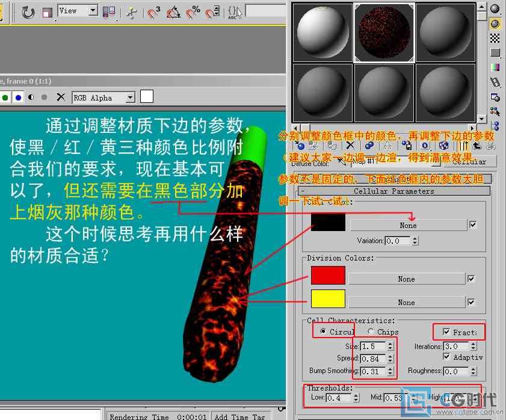
Task: Click the Sample UV Tiling icon
Action: [x=495, y=52]
